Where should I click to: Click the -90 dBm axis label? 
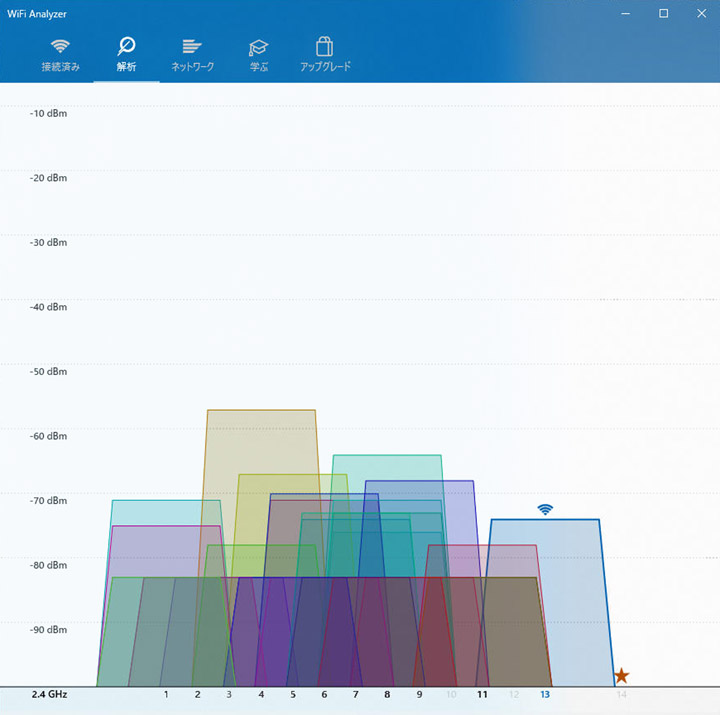[x=48, y=630]
